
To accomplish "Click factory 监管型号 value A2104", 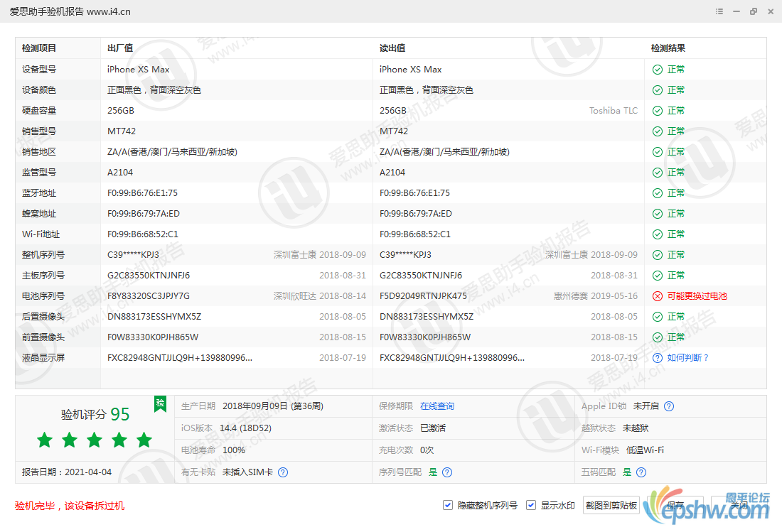I will click(x=120, y=173).
